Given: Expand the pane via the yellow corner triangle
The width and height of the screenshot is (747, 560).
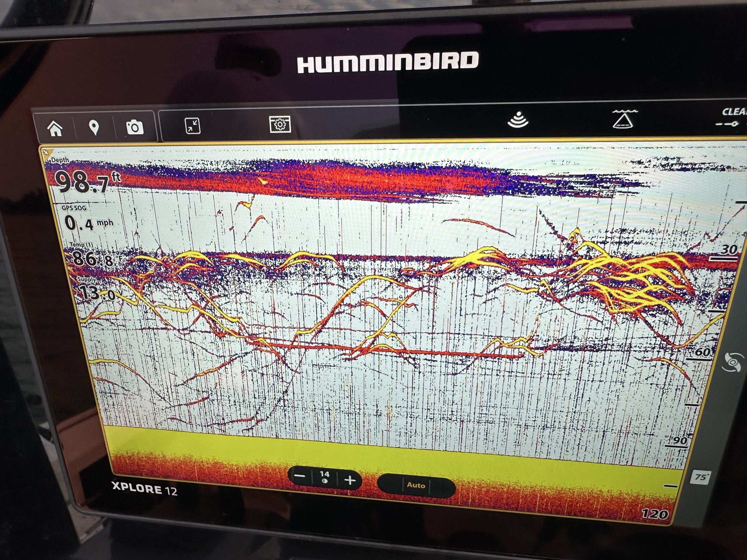Looking at the screenshot, I should [x=47, y=153].
